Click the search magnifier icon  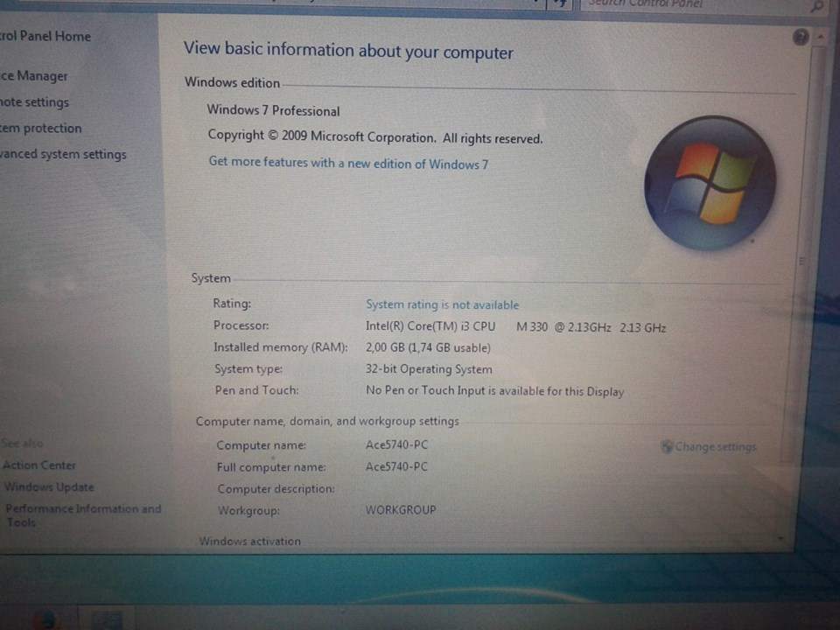point(817,5)
